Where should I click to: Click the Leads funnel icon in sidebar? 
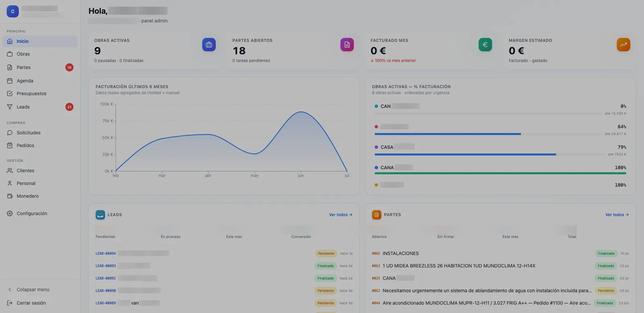coord(10,107)
